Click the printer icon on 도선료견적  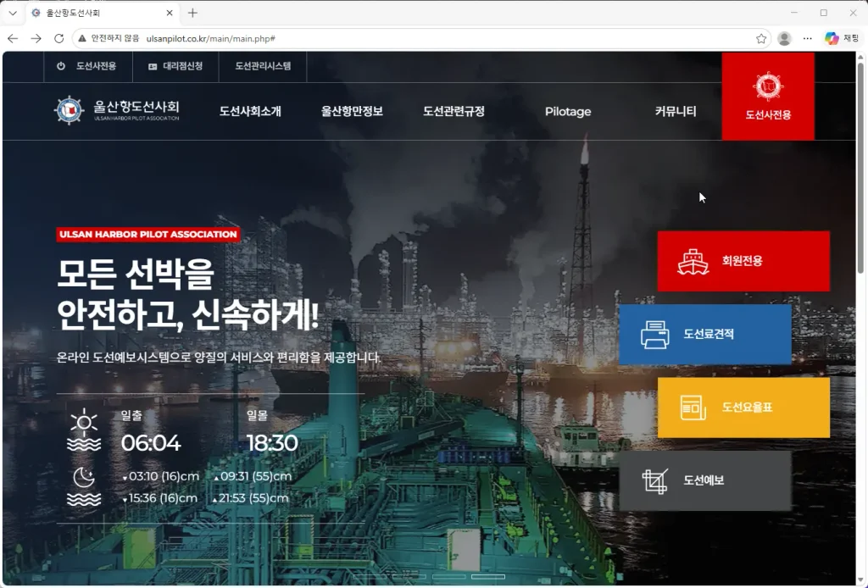[x=655, y=335]
